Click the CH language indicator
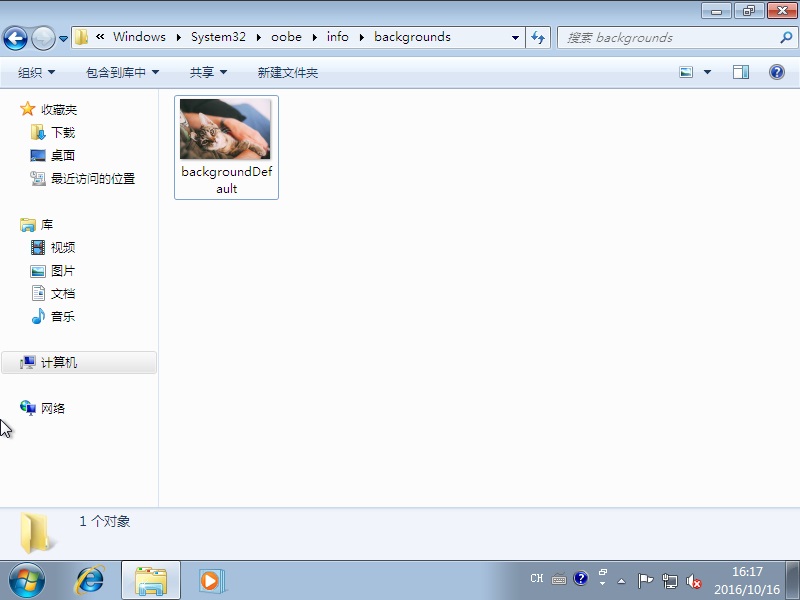Screen dimensions: 800x600 point(537,579)
